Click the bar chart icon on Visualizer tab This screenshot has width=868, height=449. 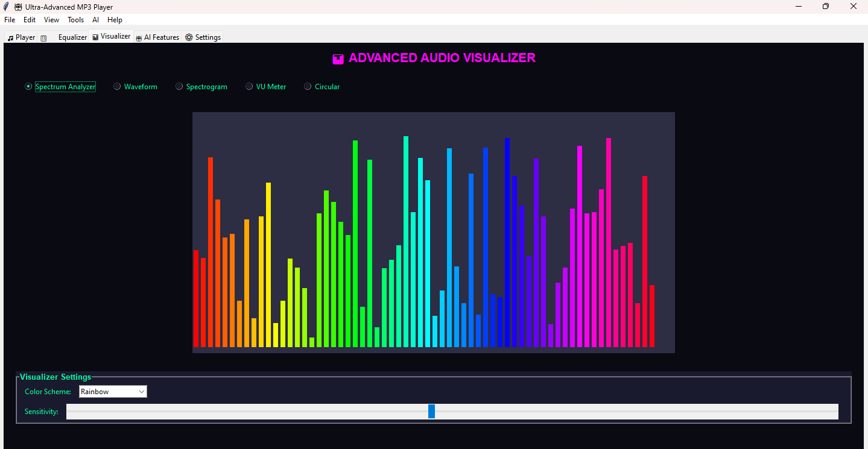pyautogui.click(x=95, y=37)
